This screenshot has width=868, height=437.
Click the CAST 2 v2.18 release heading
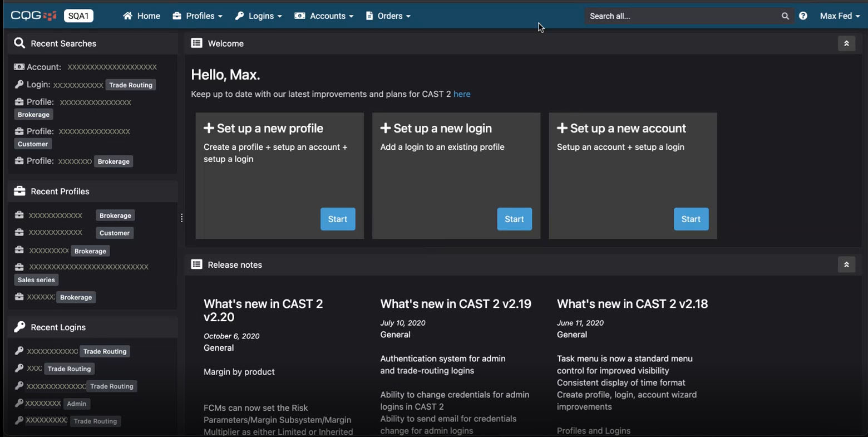[x=632, y=304]
